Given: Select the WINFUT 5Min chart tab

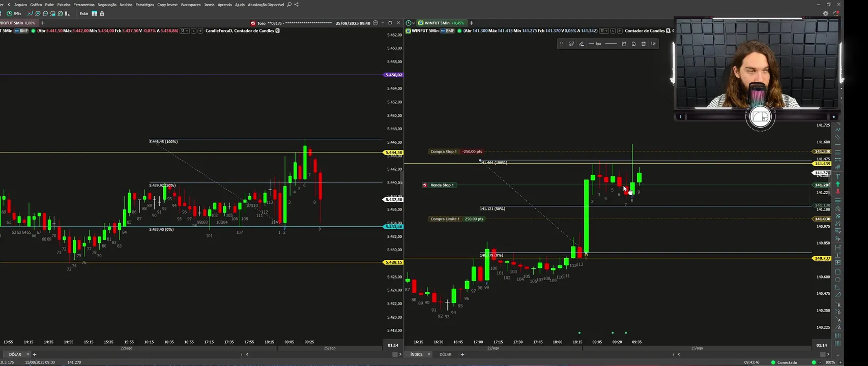Looking at the screenshot, I should (x=441, y=23).
